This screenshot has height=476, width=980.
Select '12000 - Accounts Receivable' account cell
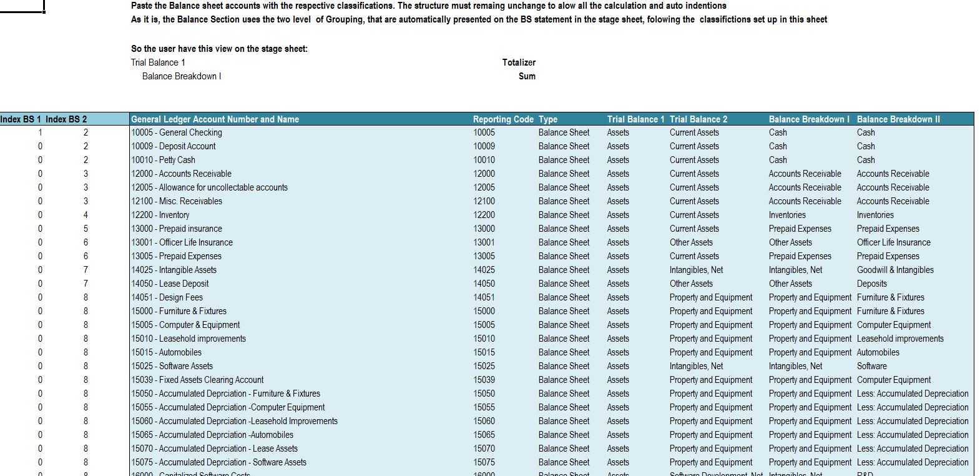(181, 174)
